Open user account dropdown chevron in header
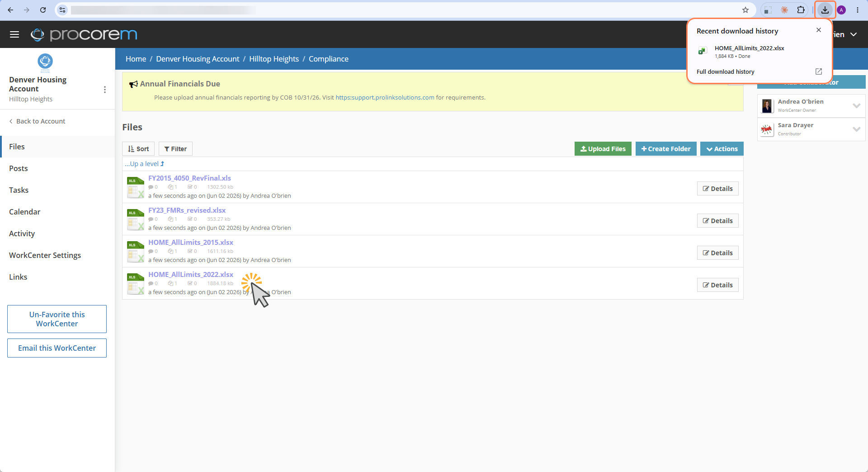The image size is (868, 472). (854, 34)
